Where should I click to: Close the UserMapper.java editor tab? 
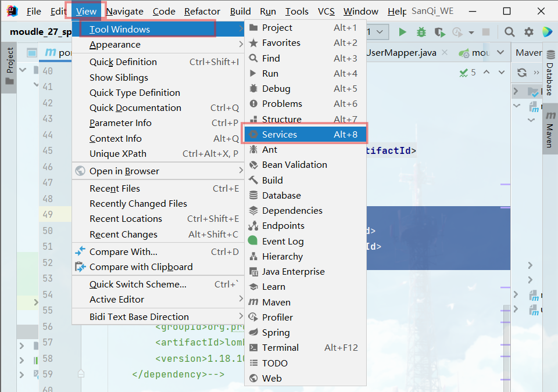pos(445,52)
